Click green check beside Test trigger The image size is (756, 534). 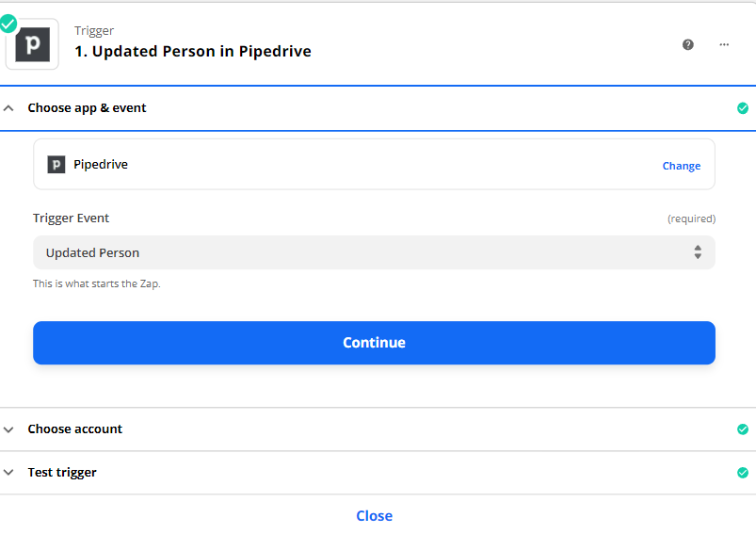(742, 473)
